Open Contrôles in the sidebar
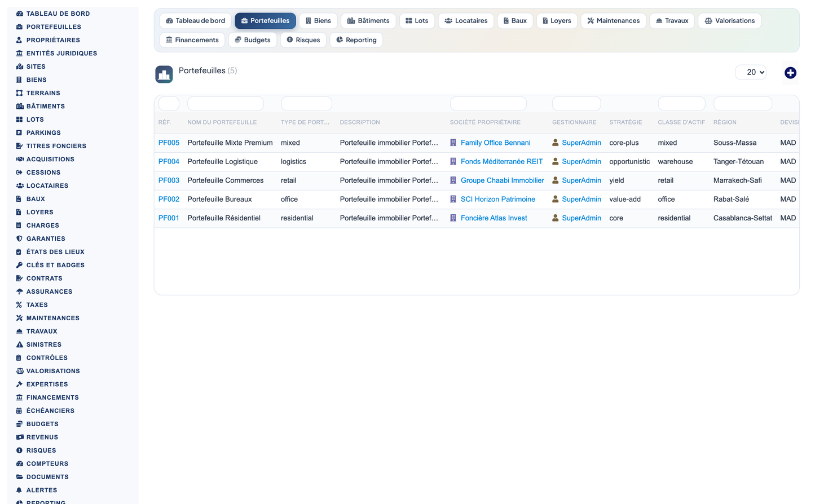 pyautogui.click(x=47, y=358)
